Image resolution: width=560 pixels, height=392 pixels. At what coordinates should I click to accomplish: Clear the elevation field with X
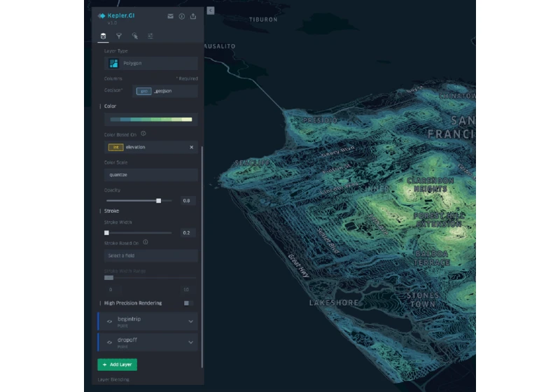[x=191, y=147]
